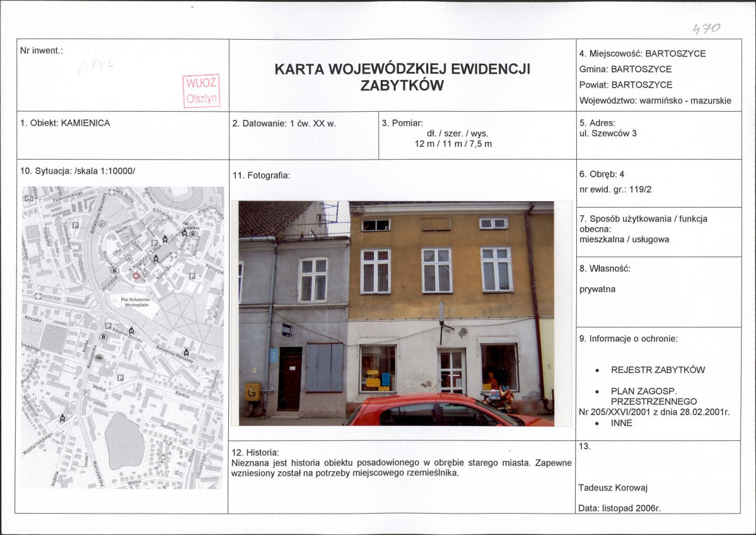756x535 pixels.
Task: Click the dark pond shape on the map
Action: click(x=124, y=442)
